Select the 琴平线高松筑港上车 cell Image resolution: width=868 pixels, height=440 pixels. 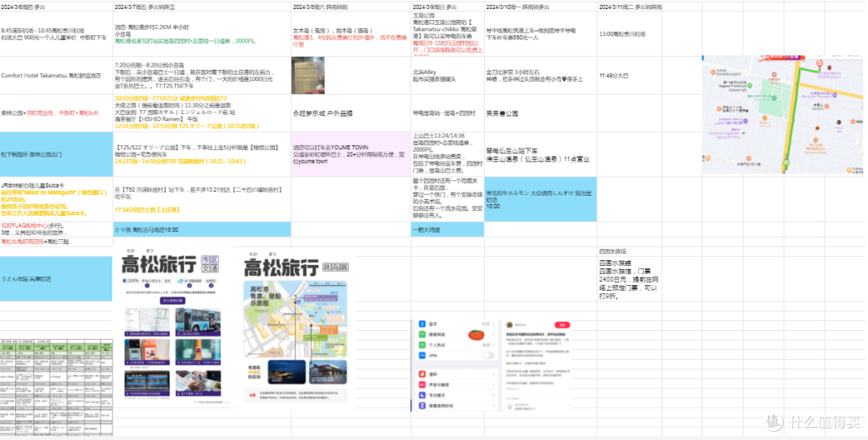(540, 34)
